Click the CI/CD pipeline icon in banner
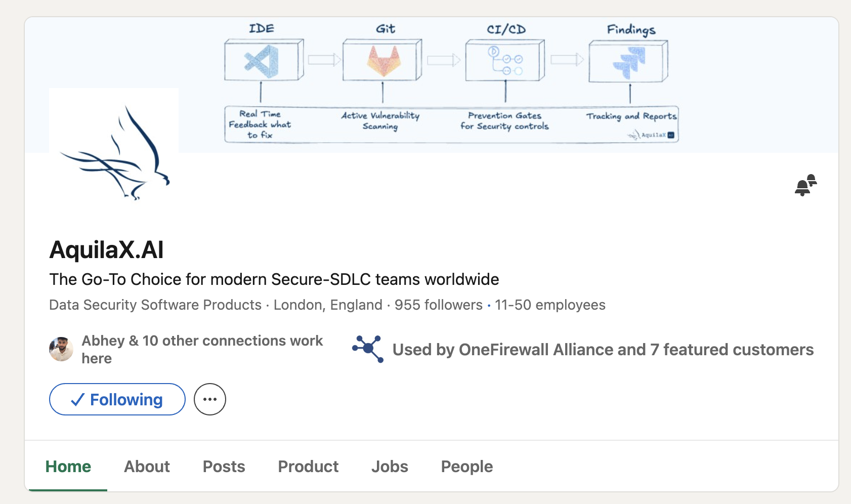 click(504, 61)
